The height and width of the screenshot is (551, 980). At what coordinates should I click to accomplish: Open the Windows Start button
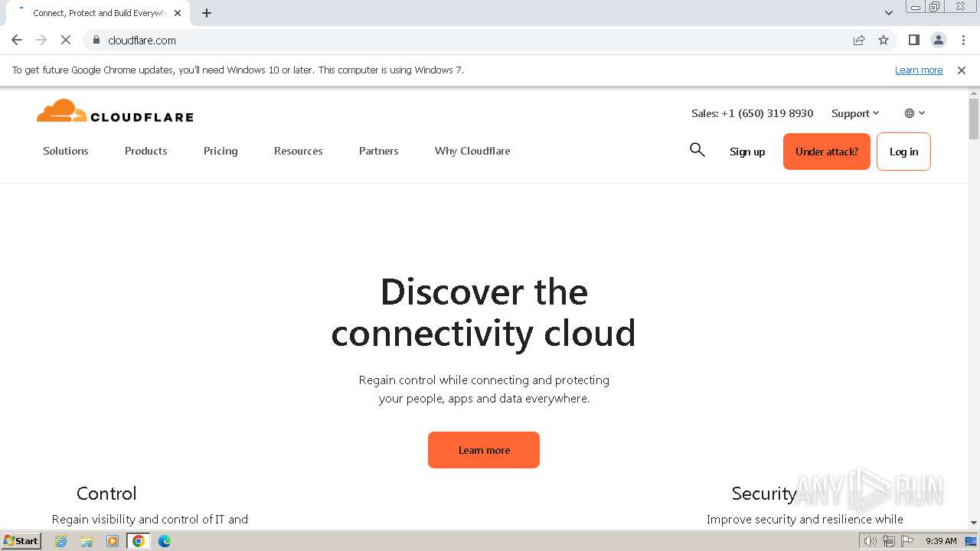(21, 540)
